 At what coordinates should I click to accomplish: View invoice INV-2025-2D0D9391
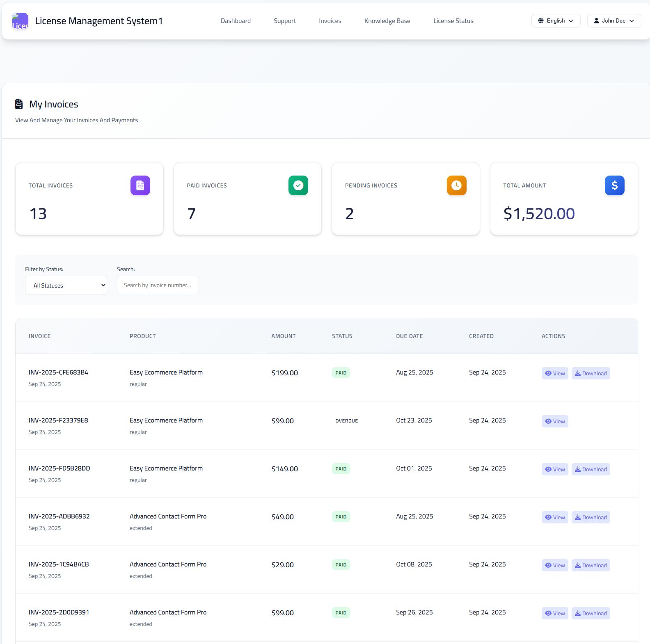click(555, 613)
